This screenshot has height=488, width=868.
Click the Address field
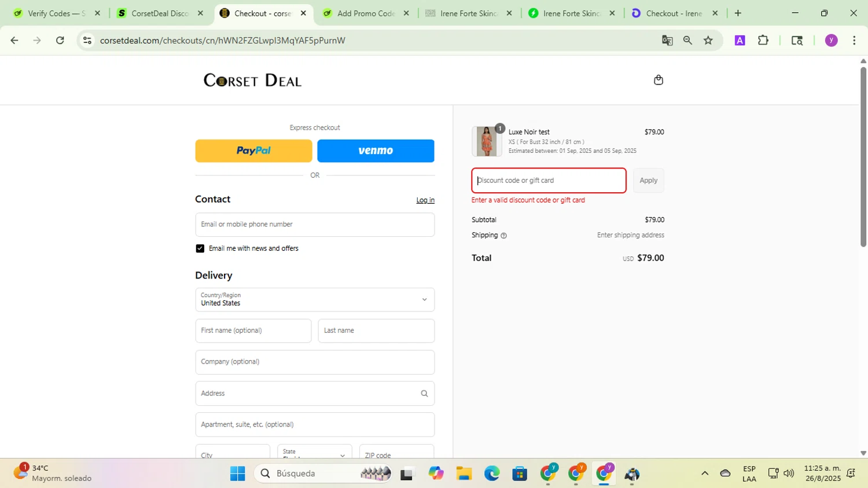(x=315, y=394)
